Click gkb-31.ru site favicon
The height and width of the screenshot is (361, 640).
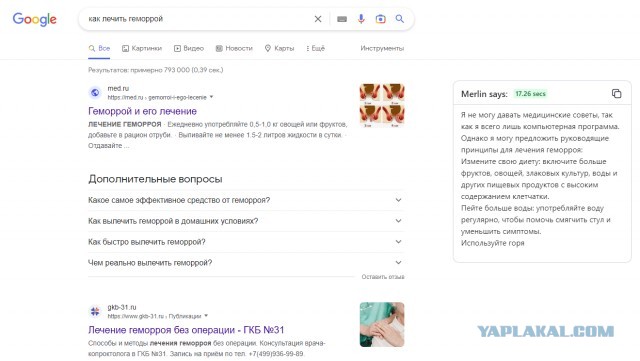coord(95,312)
